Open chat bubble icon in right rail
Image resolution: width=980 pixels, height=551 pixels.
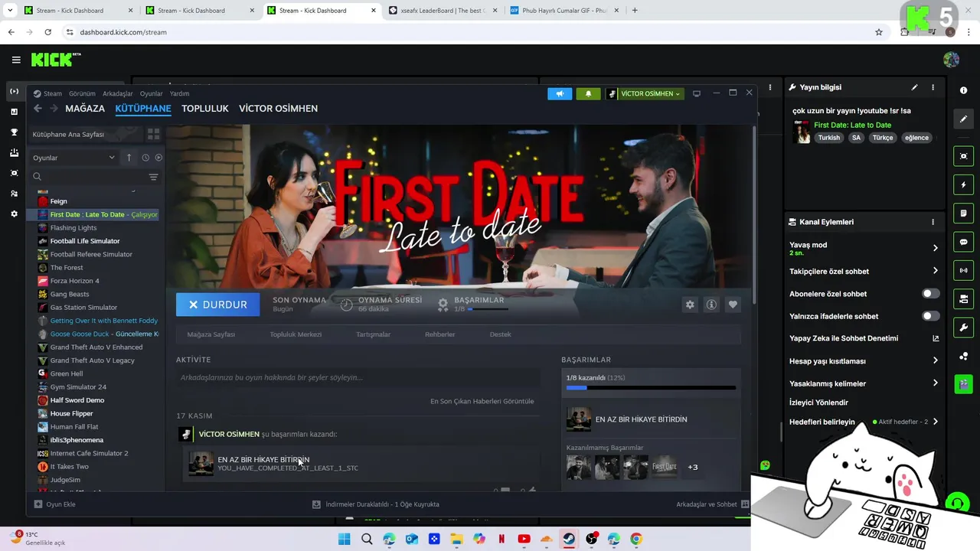pos(963,242)
